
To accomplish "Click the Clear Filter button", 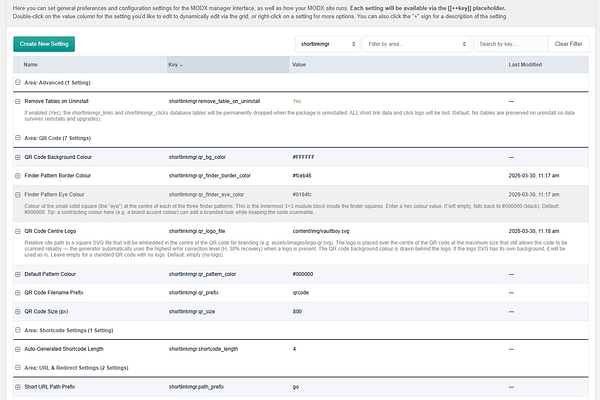I will [x=569, y=44].
